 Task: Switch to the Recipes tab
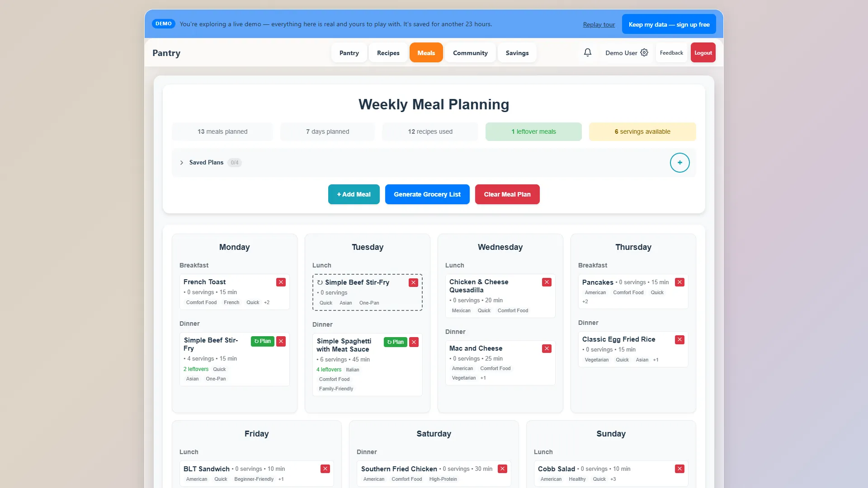[388, 53]
